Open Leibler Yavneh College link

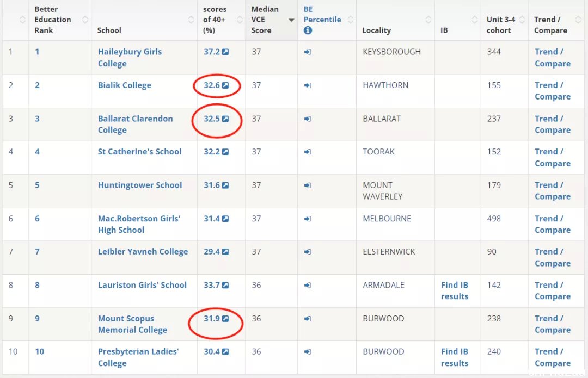coord(143,252)
